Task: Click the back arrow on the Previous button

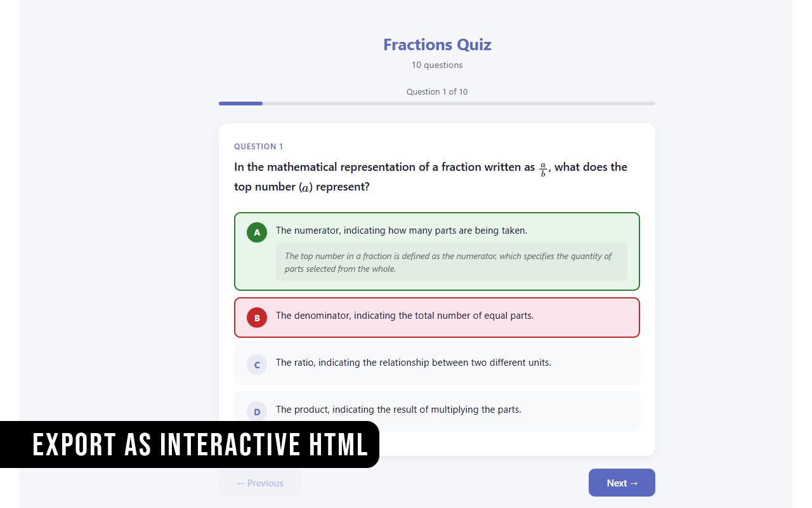Action: coord(241,483)
